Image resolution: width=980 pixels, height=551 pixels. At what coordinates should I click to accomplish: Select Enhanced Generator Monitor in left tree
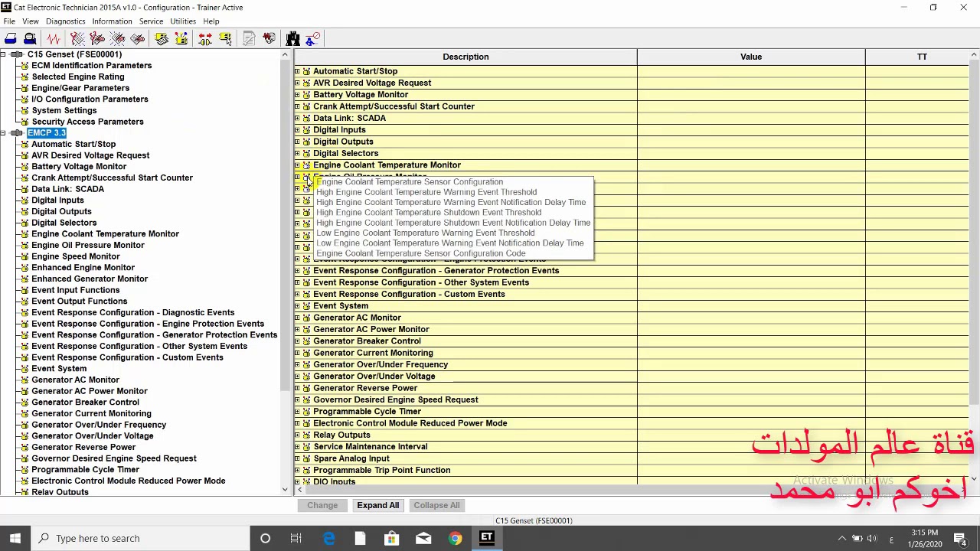(90, 279)
